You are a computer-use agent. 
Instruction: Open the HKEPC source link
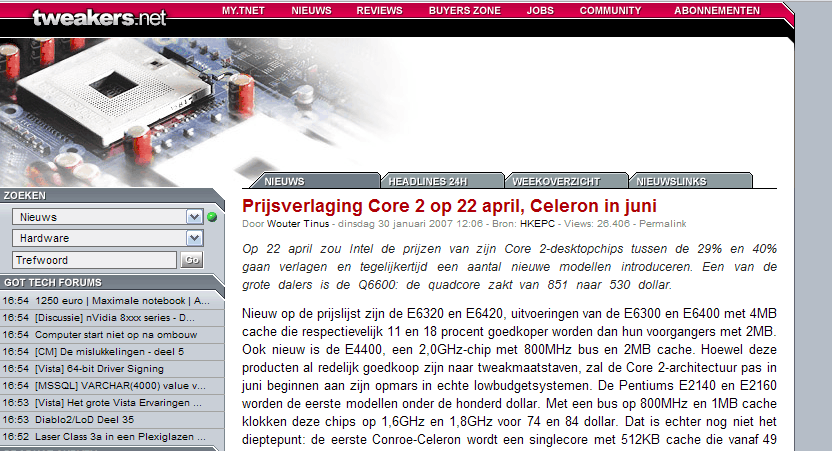(537, 224)
